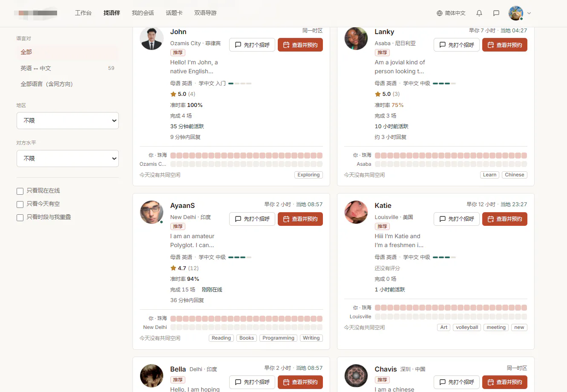Image resolution: width=567 pixels, height=392 pixels.
Task: Click 查看并预约 on Katie's card
Action: [505, 219]
